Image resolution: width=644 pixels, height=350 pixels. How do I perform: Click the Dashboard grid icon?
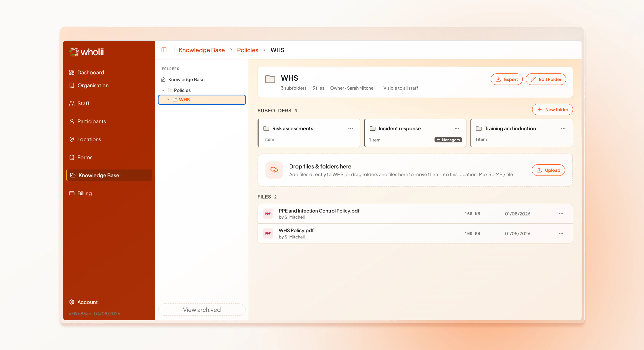tap(72, 72)
